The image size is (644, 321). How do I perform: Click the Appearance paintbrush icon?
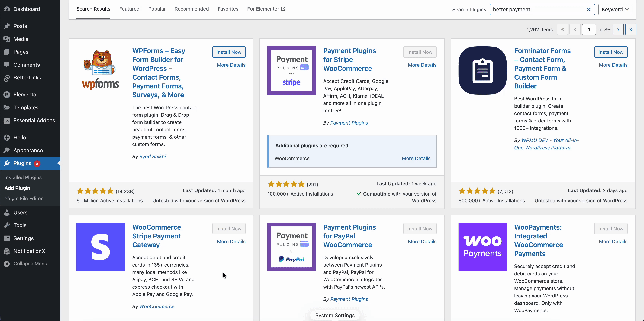pyautogui.click(x=7, y=150)
